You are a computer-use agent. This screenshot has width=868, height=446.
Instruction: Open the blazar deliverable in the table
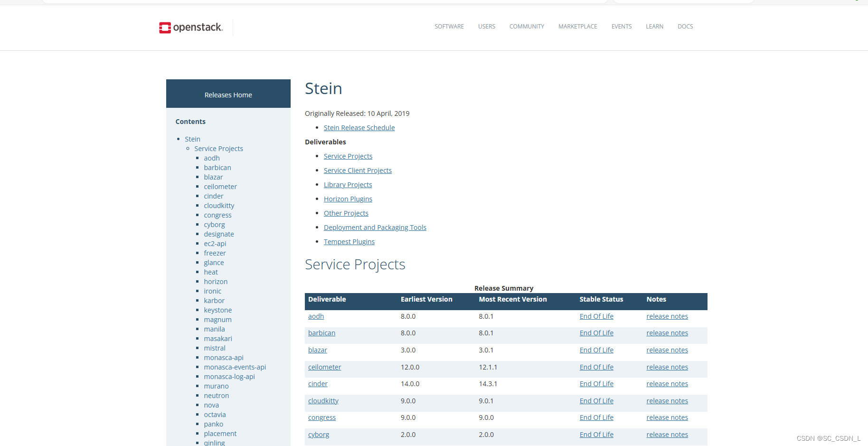pos(318,350)
